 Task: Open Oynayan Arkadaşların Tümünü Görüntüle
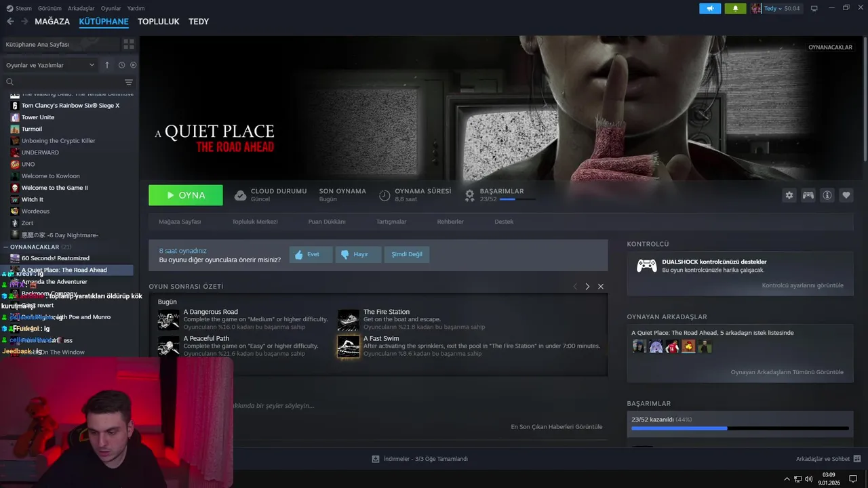pos(787,372)
